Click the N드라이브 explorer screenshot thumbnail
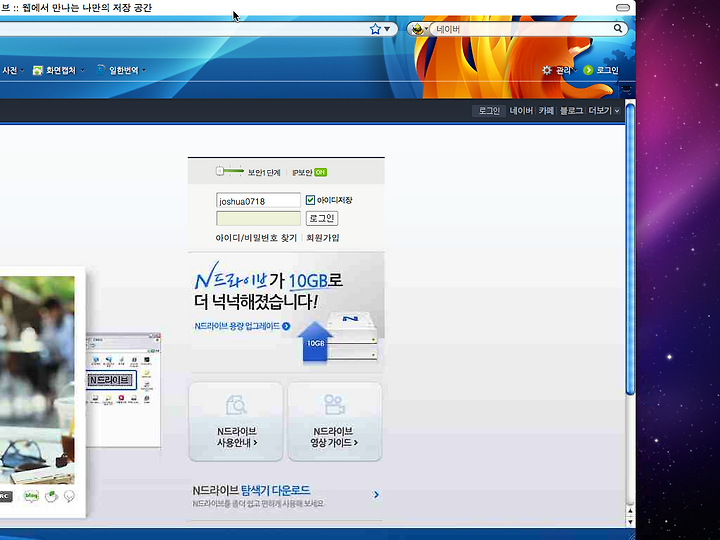 click(x=124, y=390)
